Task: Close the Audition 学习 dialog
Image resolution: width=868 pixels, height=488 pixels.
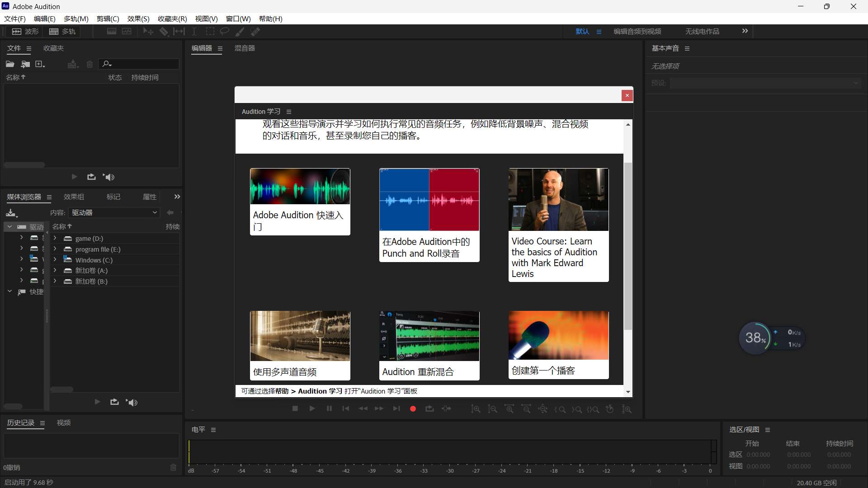Action: 627,95
